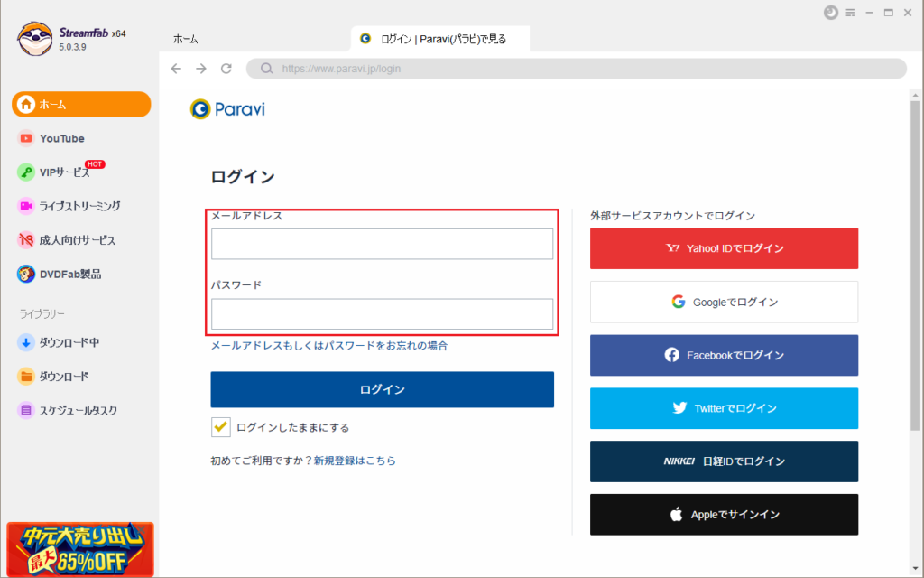Log in with Nikkei ID
The height and width of the screenshot is (578, 924).
[x=725, y=461]
